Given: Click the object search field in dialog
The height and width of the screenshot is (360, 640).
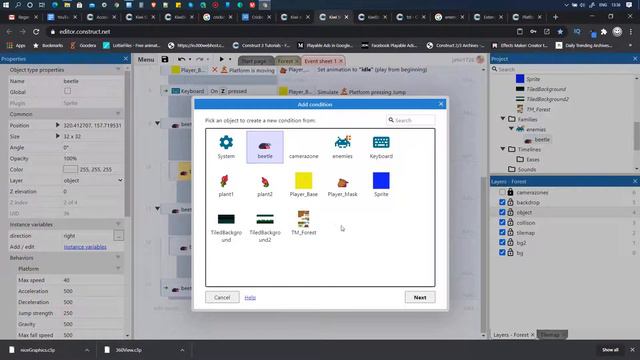Looking at the screenshot, I should (411, 120).
